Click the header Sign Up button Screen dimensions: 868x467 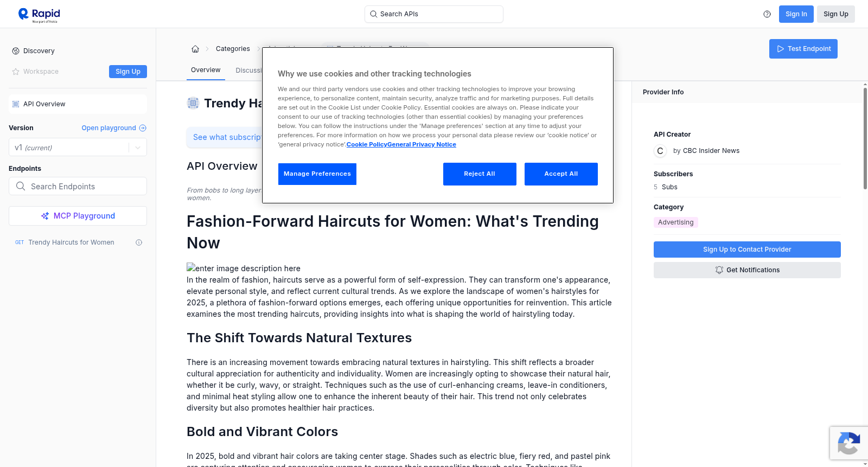click(x=835, y=14)
